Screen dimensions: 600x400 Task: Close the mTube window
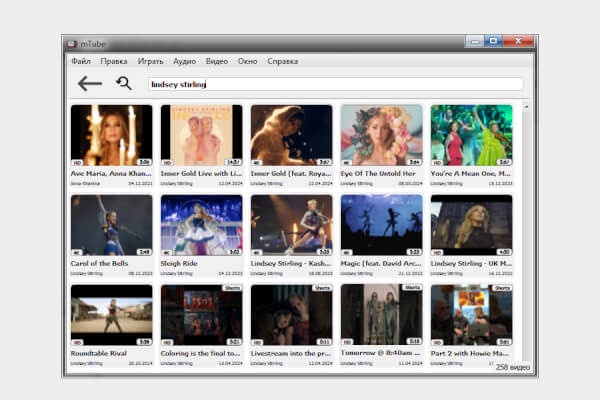(x=518, y=41)
